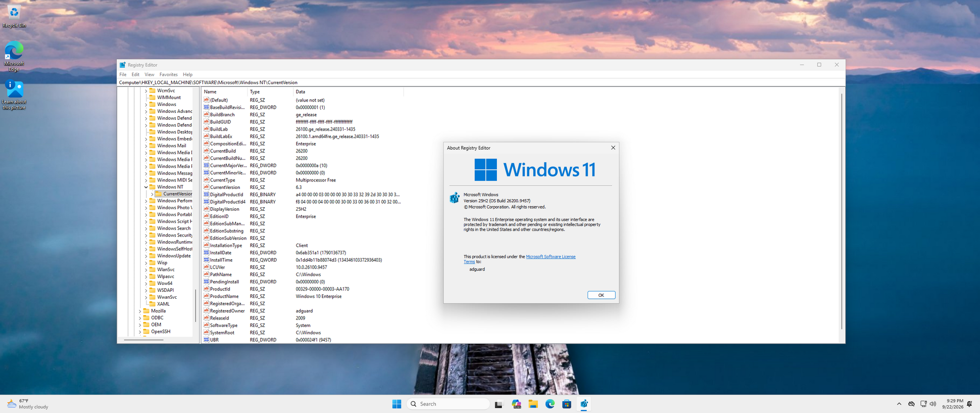Select the RegisteredOwner value name
Image resolution: width=980 pixels, height=413 pixels.
pos(227,311)
